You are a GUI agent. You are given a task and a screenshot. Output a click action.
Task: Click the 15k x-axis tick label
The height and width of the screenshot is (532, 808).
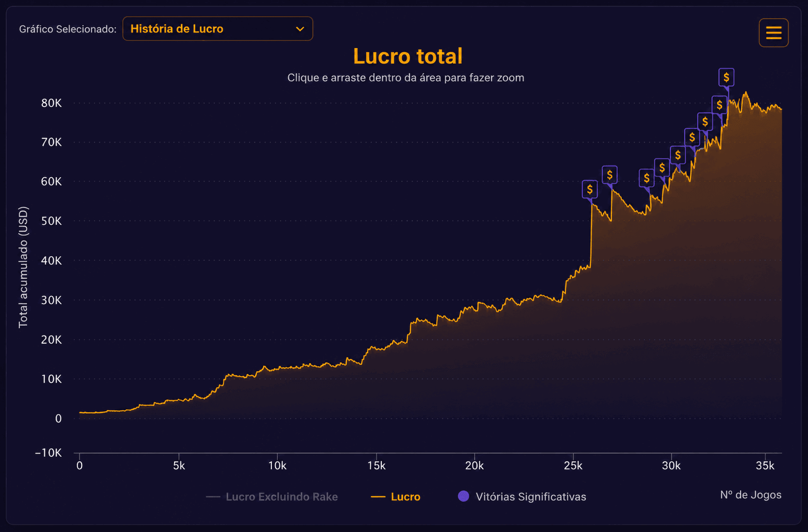[376, 466]
